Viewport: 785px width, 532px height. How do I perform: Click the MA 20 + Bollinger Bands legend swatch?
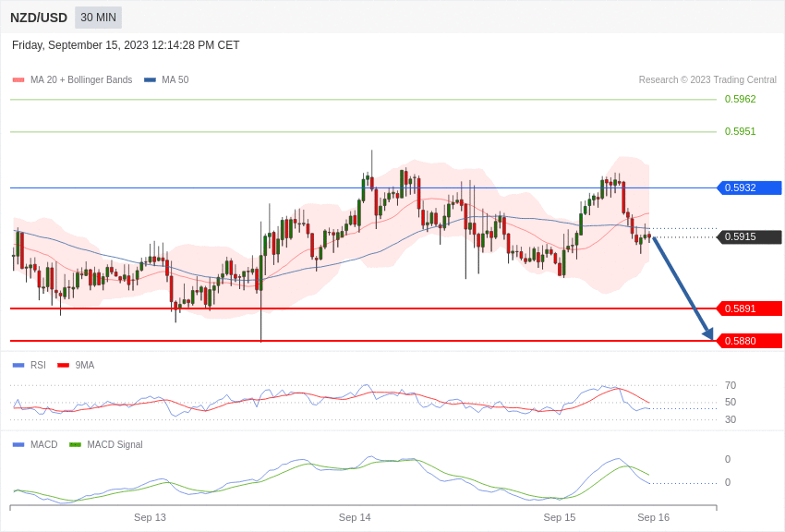pyautogui.click(x=18, y=80)
